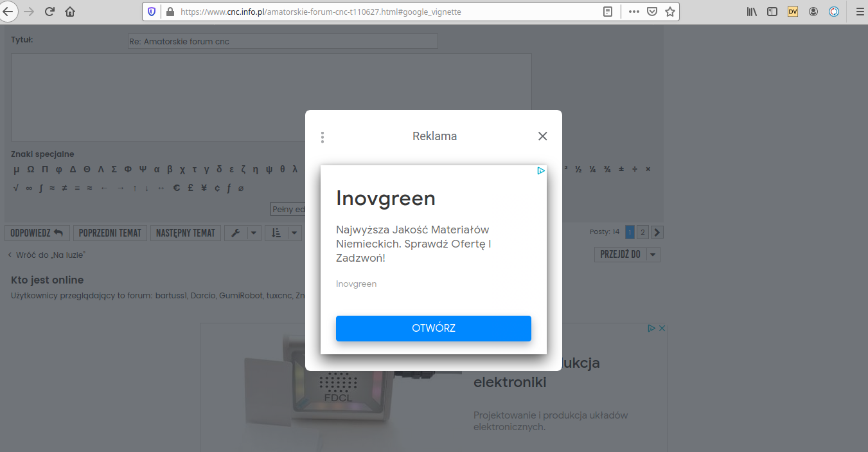
Task: Click the Tytuł subject field
Action: (x=283, y=42)
